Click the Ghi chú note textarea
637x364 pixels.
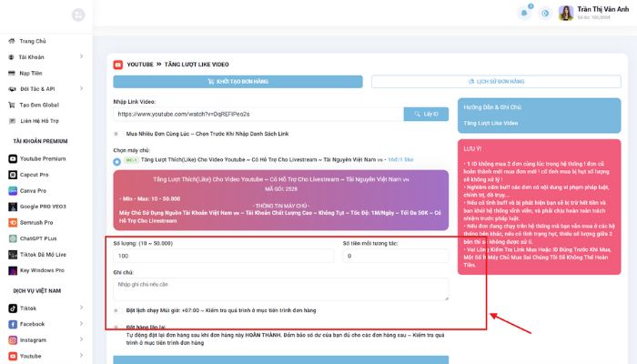tap(281, 289)
